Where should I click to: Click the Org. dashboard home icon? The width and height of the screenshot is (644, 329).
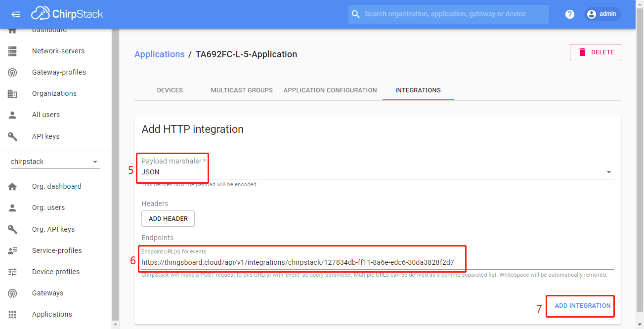point(12,186)
